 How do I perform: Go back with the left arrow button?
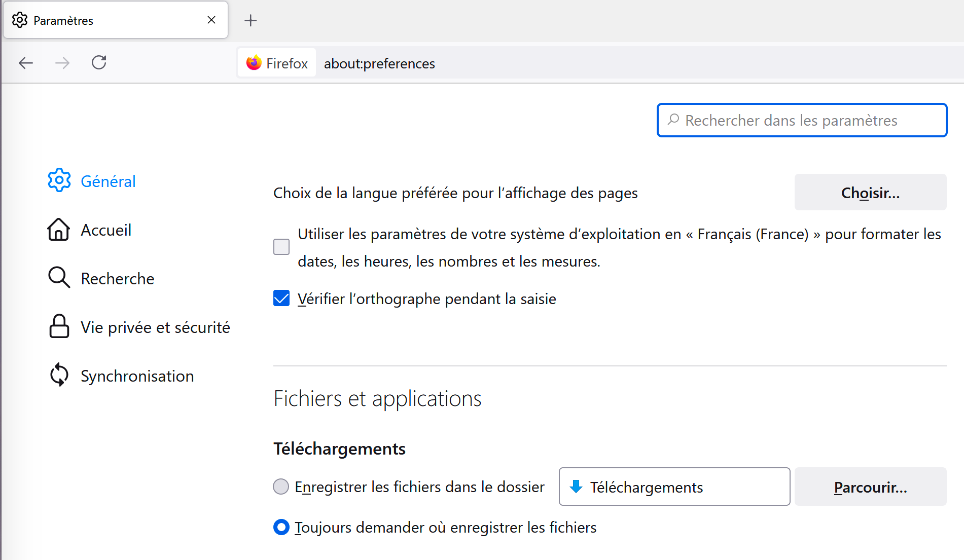tap(26, 63)
